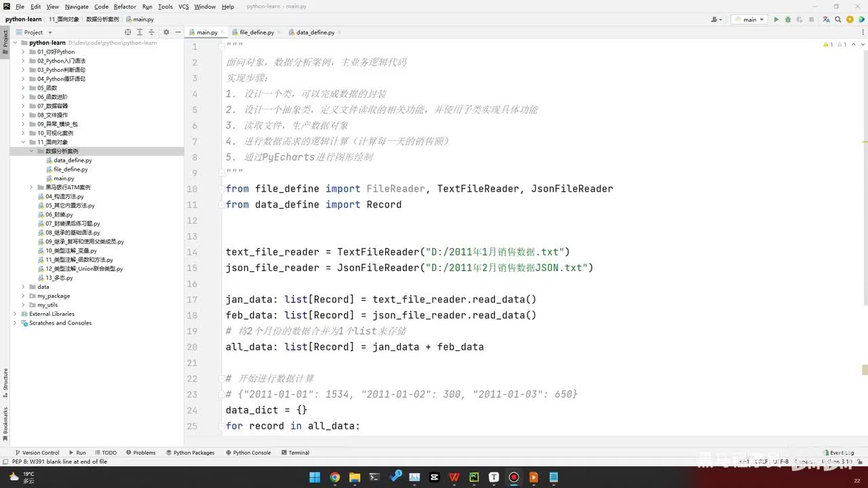The width and height of the screenshot is (868, 488).
Task: Open Project panel gear options
Action: pos(166,32)
